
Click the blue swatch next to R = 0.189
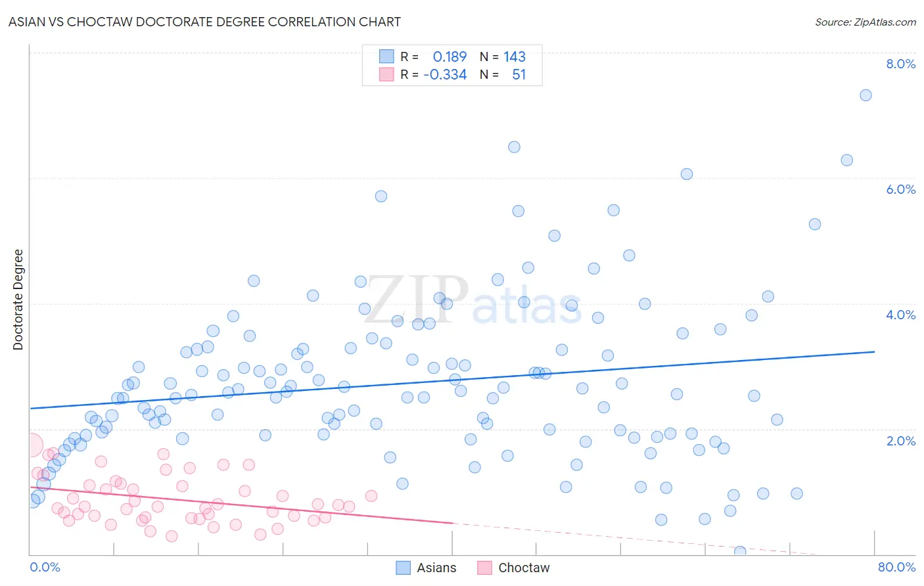(386, 56)
